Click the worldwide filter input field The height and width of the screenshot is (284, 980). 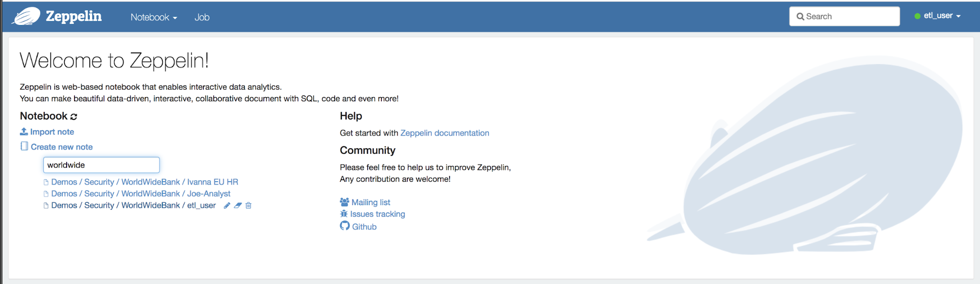point(101,165)
